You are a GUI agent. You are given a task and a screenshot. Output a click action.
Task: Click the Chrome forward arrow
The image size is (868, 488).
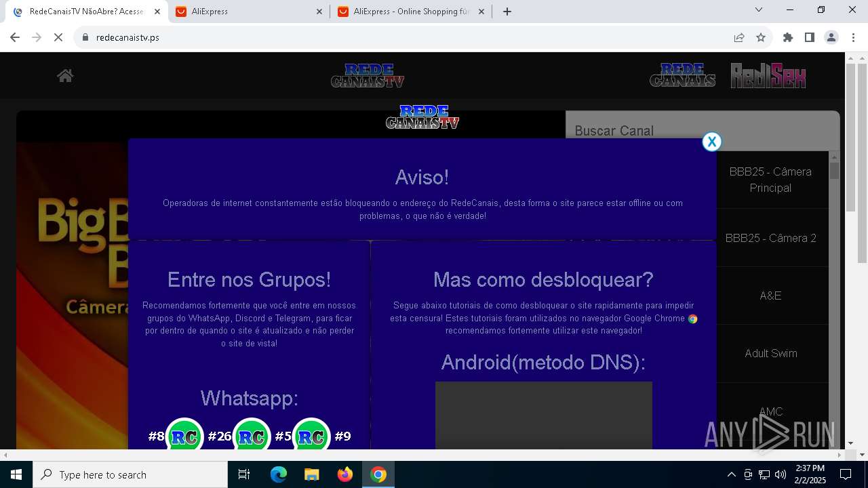coord(37,37)
